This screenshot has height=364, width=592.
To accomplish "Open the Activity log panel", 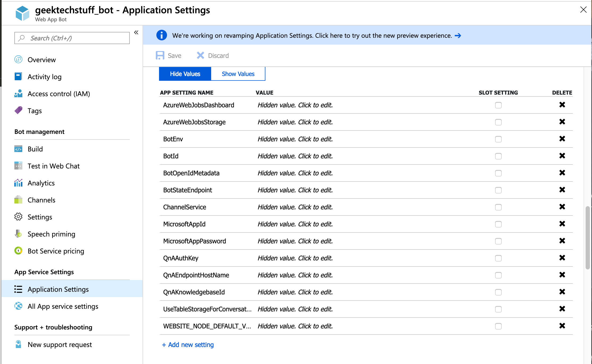I will coord(45,77).
